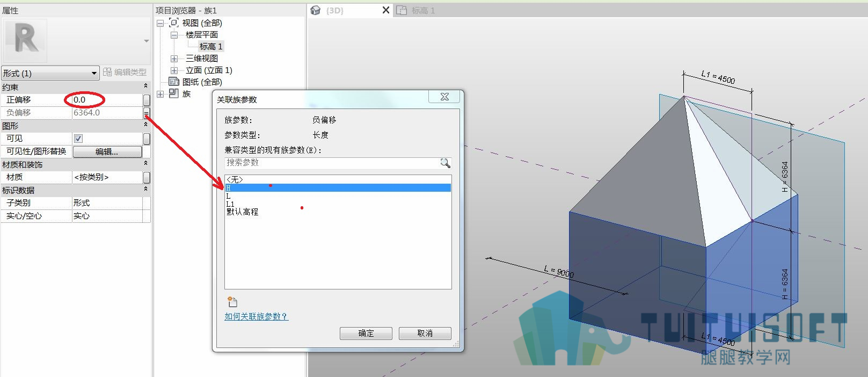
Task: Select parameter H in the parameter list
Action: 338,188
